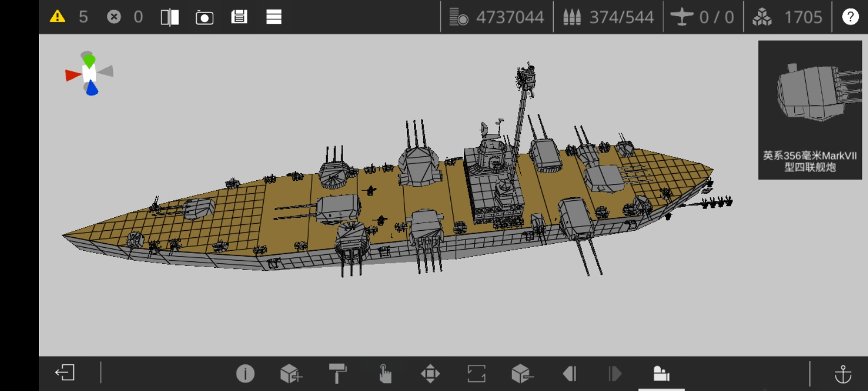Viewport: 868px width, 391px height.
Task: Select the 英系356毫米MarkVII four-barrel turret thumbnail
Action: coord(810,110)
